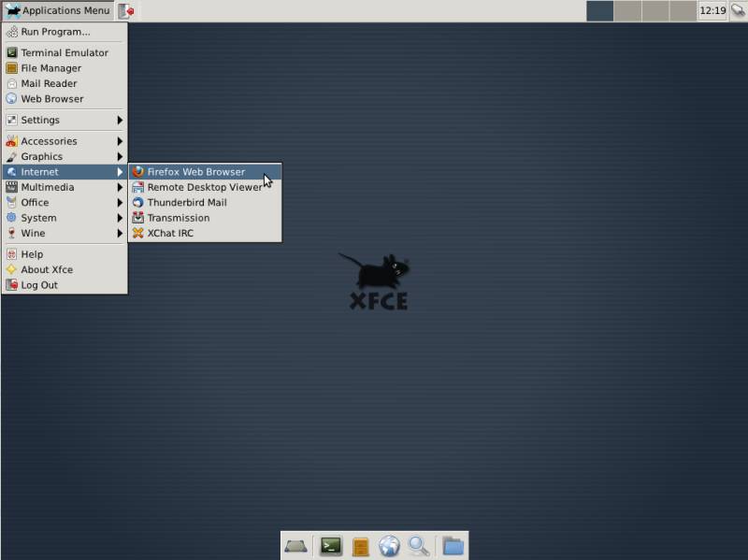
Task: Click the File Manager menu icon
Action: click(x=12, y=68)
